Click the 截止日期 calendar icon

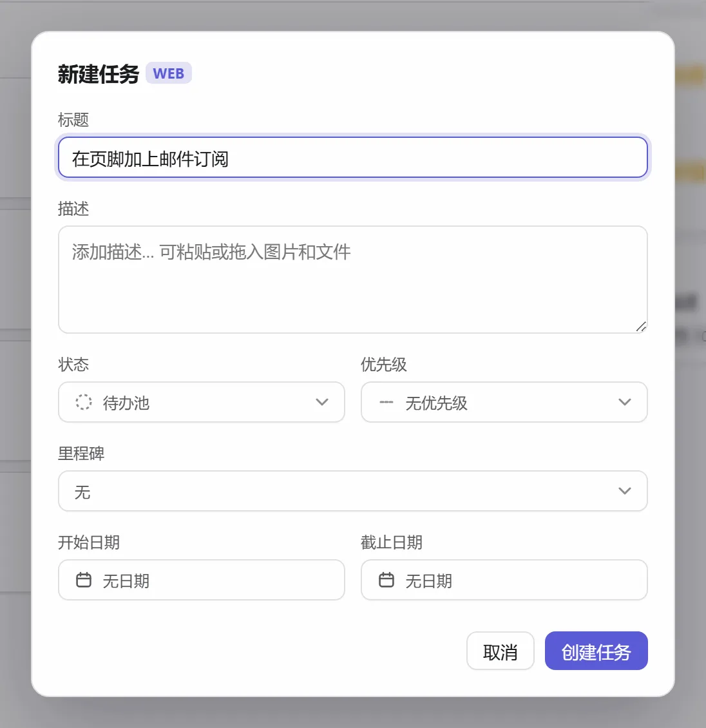click(x=386, y=580)
